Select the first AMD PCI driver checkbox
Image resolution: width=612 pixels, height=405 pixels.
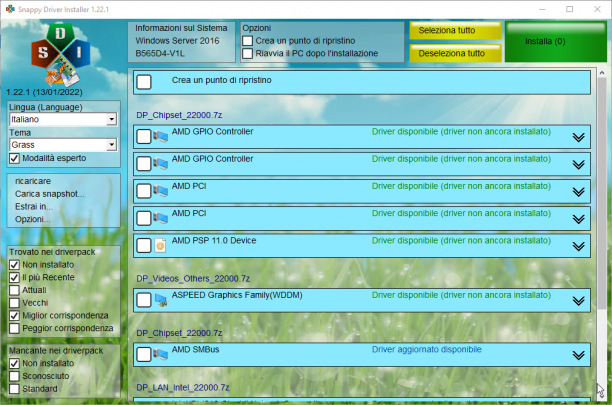tap(144, 191)
